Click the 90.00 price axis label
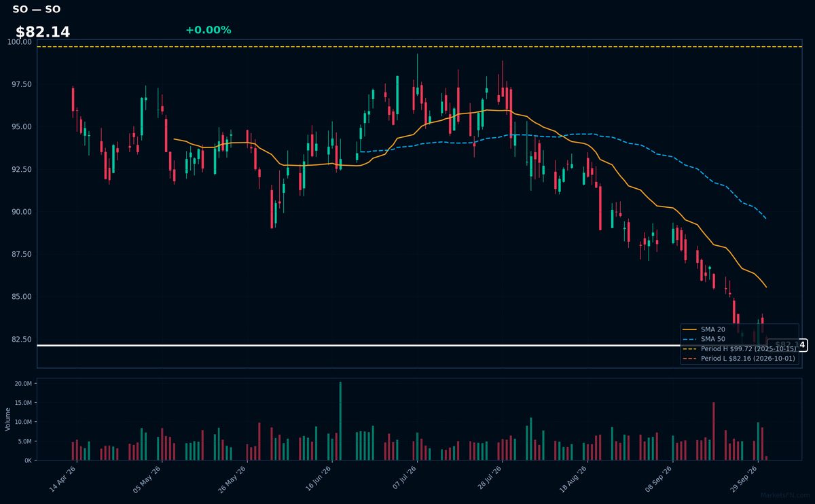The image size is (815, 504). (x=23, y=212)
